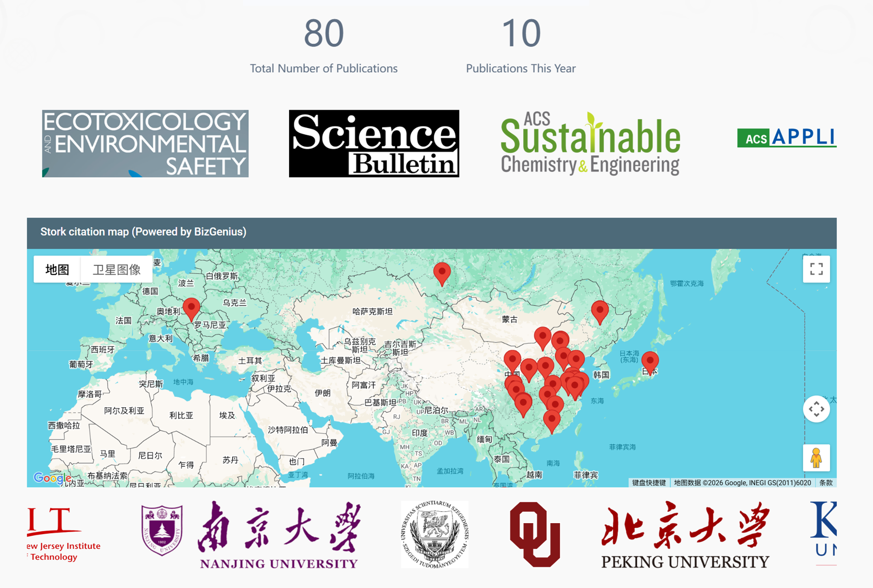Open the Google logo link on map
Image resolution: width=873 pixels, height=588 pixels.
(x=52, y=477)
